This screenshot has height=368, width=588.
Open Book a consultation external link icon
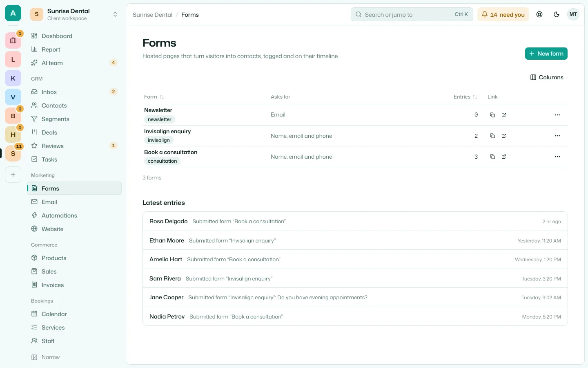[x=504, y=157]
